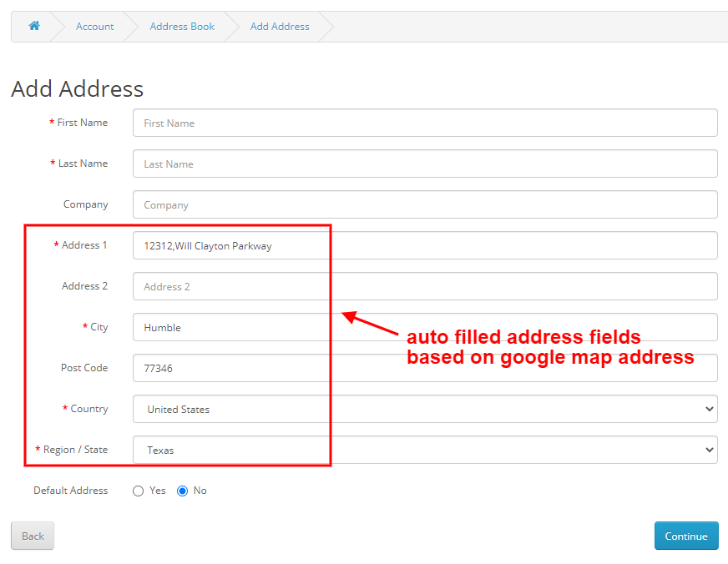Click into the Last Name field
The width and height of the screenshot is (728, 564).
(424, 164)
